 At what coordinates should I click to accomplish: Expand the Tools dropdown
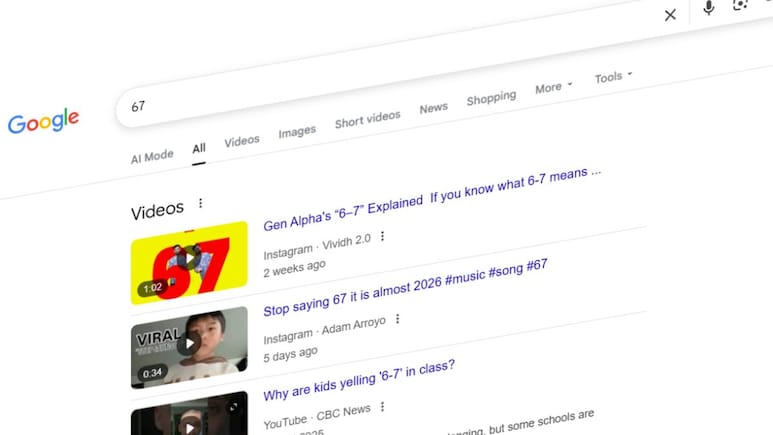click(x=613, y=77)
